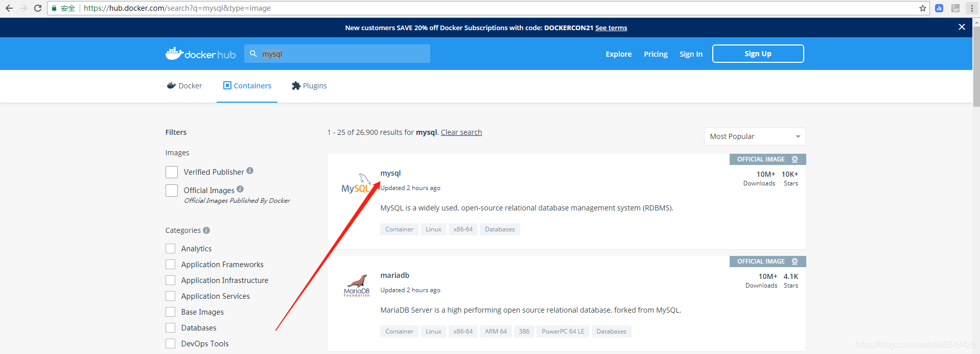Screen dimensions: 980x354
Task: Click the Sign Up button
Action: pyautogui.click(x=758, y=54)
